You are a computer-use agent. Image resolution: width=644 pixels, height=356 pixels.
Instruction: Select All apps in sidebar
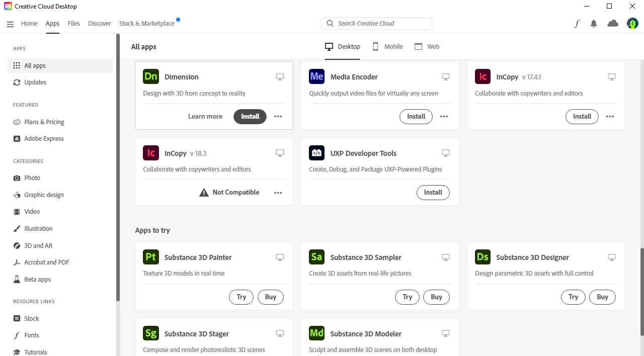60,66
